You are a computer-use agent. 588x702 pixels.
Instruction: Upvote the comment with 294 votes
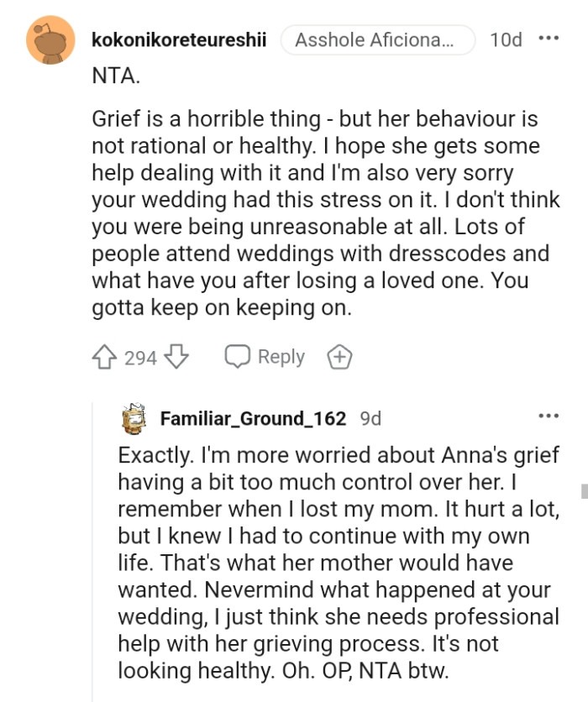[x=104, y=358]
